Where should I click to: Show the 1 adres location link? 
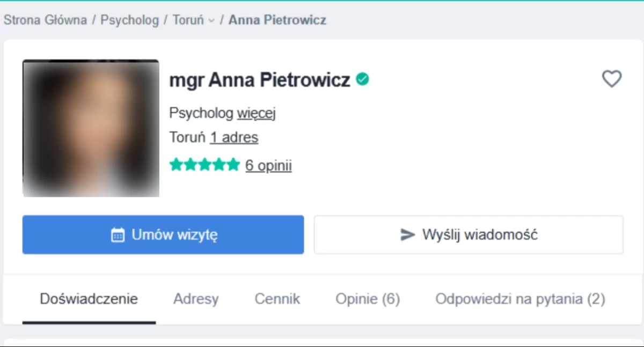(234, 138)
